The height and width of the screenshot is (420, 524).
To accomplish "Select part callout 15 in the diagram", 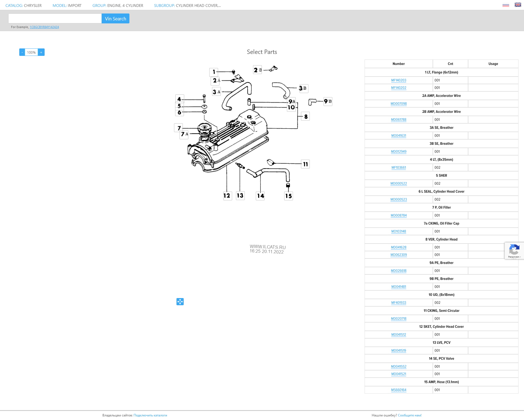I will tap(288, 196).
